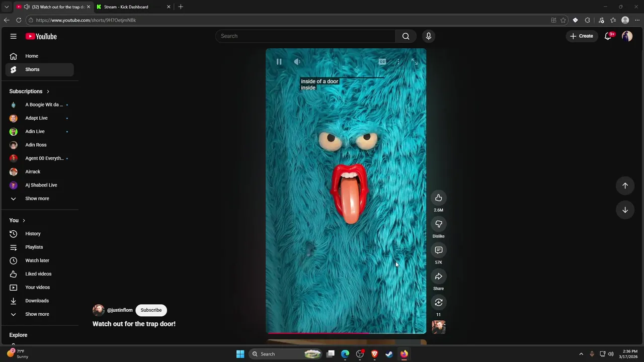Close the Kick Dashboard tab

169,7
